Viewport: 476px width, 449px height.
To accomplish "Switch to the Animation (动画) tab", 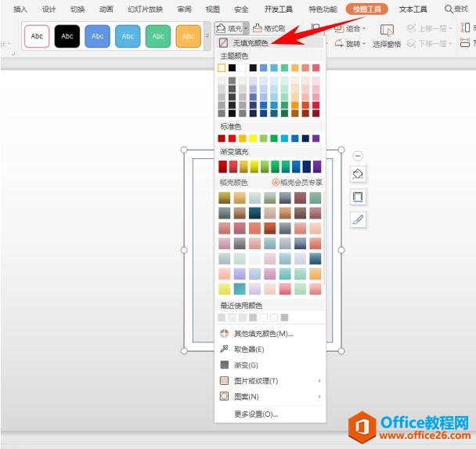I will (x=106, y=9).
